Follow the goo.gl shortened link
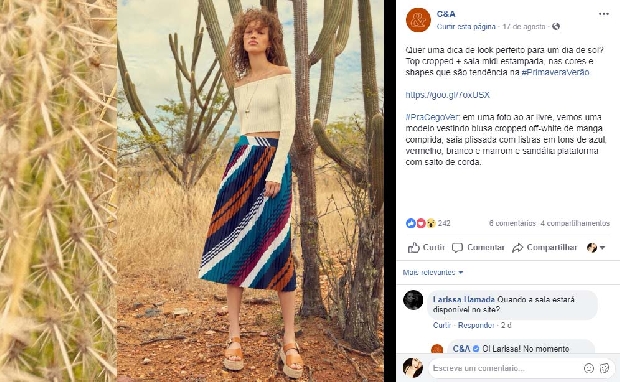 click(448, 95)
